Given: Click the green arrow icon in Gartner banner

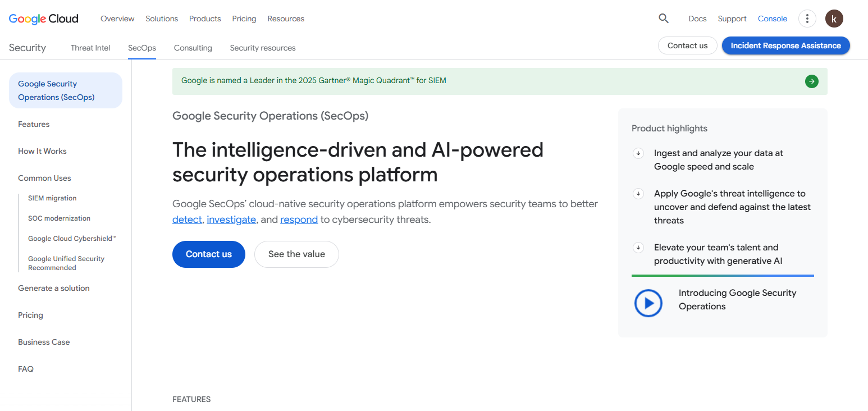Looking at the screenshot, I should coord(811,81).
